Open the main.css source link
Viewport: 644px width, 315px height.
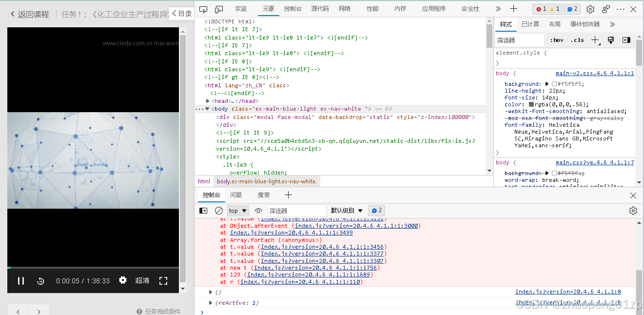[x=595, y=162]
